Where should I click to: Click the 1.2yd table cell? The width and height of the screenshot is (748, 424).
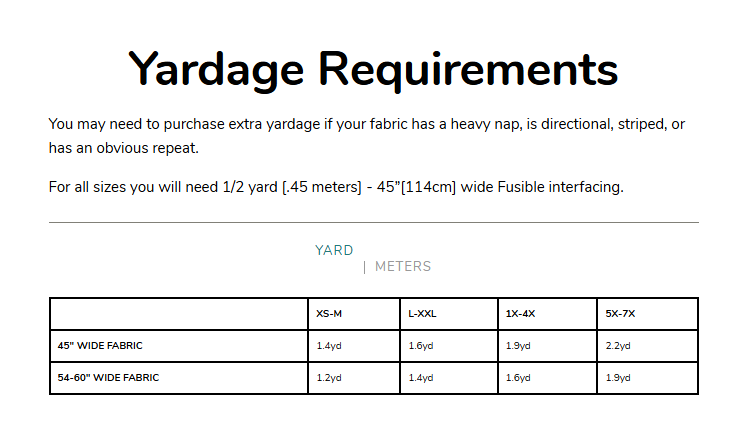pos(329,378)
